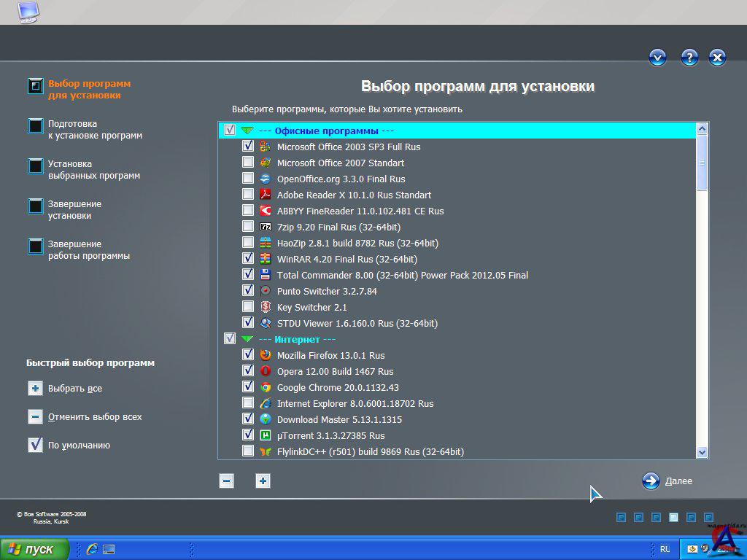This screenshot has height=560, width=747.
Task: Select the Завершение установки step
Action: [x=74, y=210]
